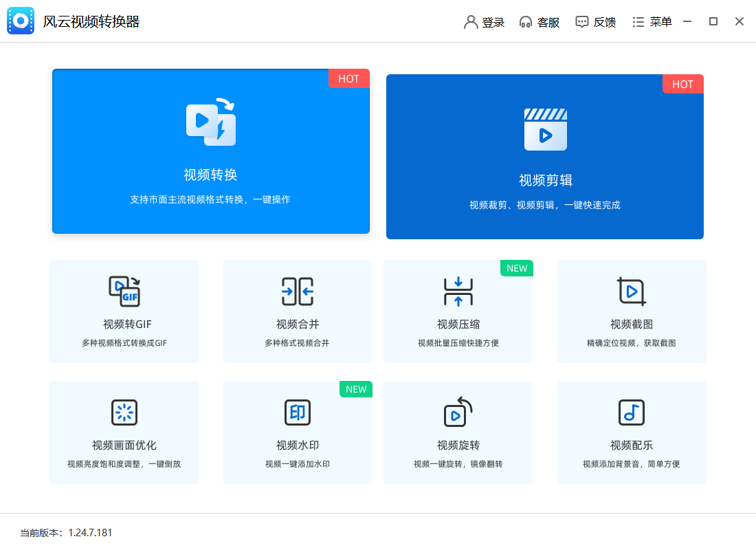Click the NEW badge on 视频水印 card
Screen dimensions: 756x550
355,389
